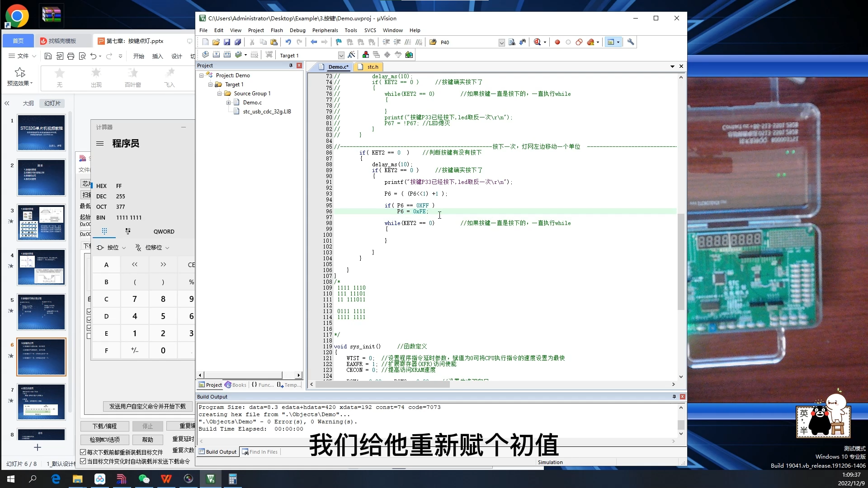This screenshot has height=488, width=868.
Task: Click the Manage Project Items icon
Action: pyautogui.click(x=366, y=55)
